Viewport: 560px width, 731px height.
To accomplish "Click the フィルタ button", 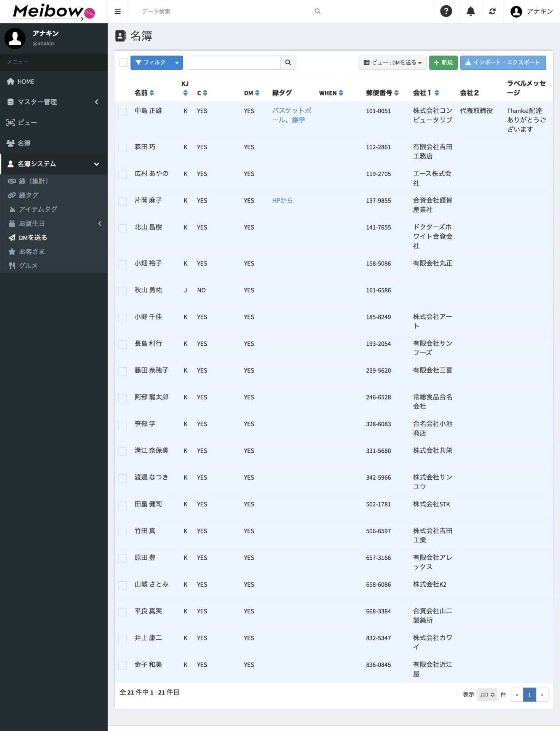I will coord(151,62).
